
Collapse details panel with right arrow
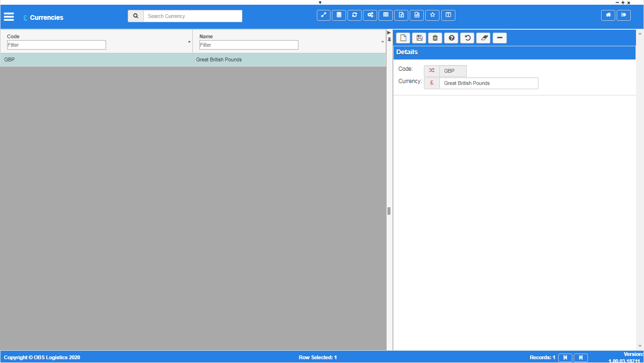point(389,33)
